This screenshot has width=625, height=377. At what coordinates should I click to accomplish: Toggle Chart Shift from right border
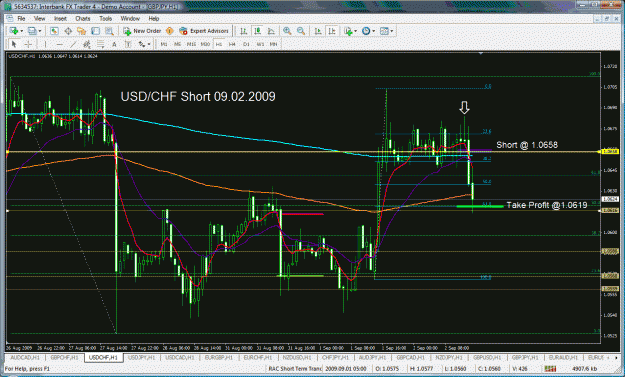[332, 31]
